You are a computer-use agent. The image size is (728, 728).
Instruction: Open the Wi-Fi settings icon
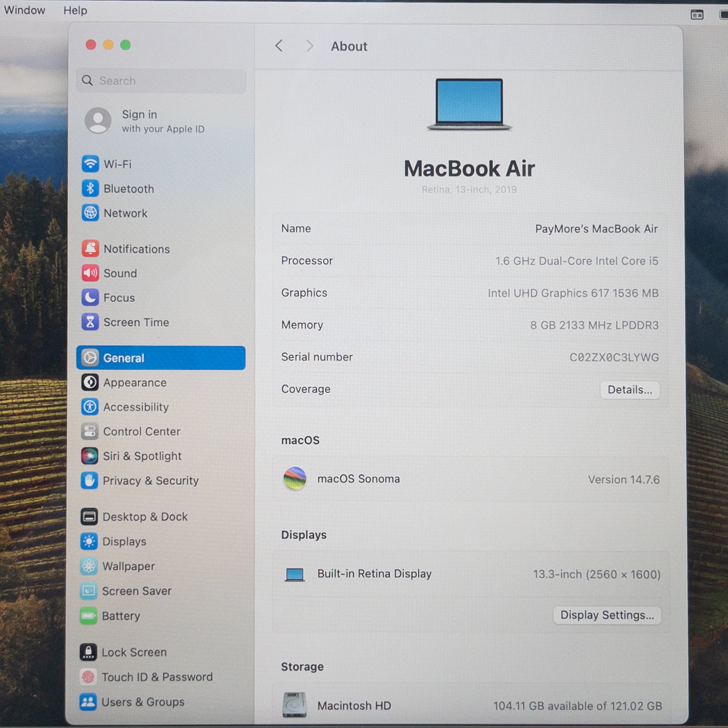(90, 164)
